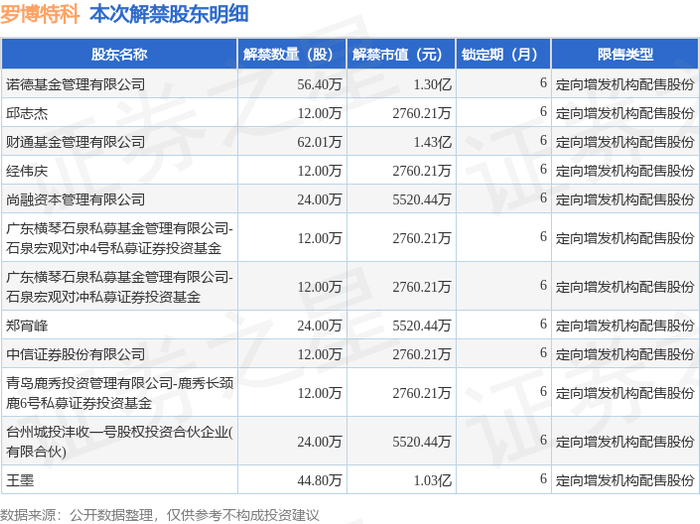The image size is (700, 524).
Task: Click 2760.21万 value in 邱志杰 row
Action: (x=422, y=113)
